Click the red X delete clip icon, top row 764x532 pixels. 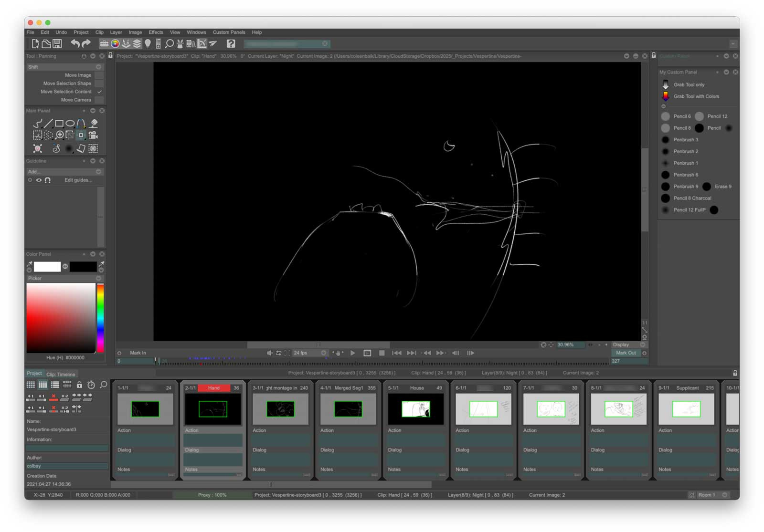point(53,396)
